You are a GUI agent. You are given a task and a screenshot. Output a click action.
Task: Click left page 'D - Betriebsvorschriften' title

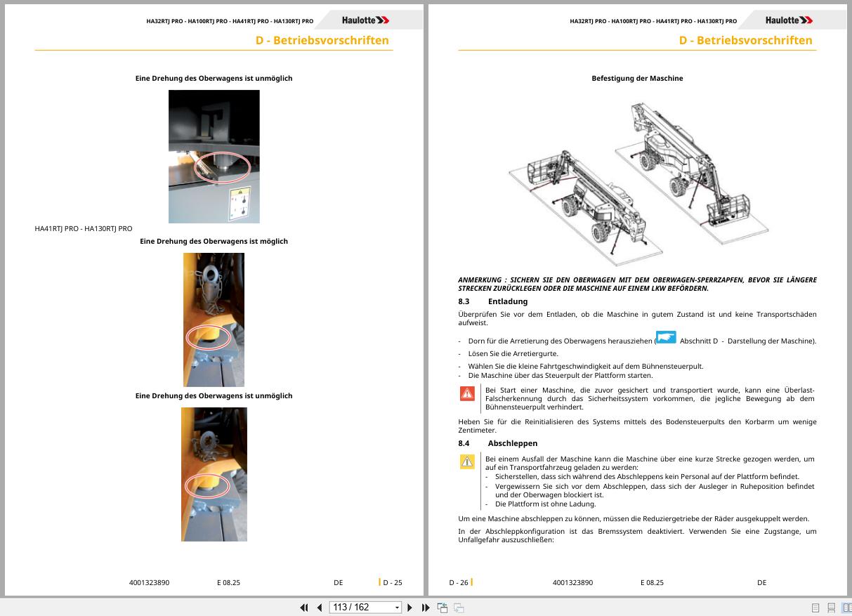322,40
